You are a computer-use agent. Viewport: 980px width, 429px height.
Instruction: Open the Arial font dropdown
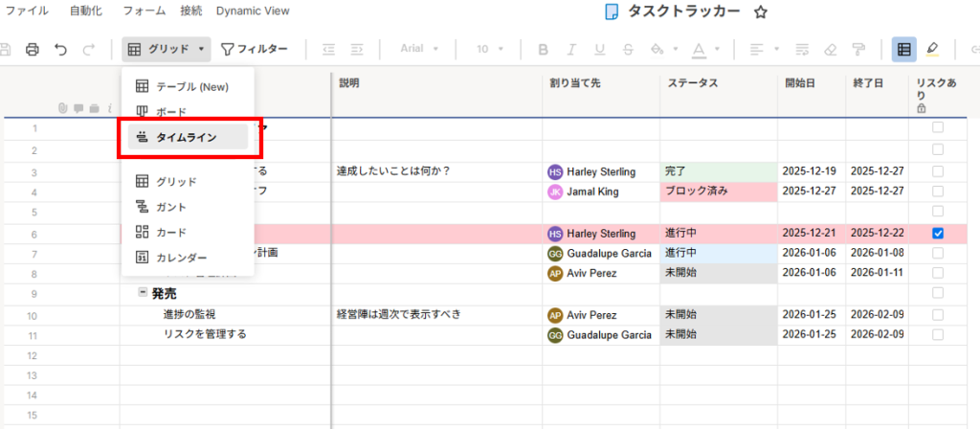pos(419,49)
